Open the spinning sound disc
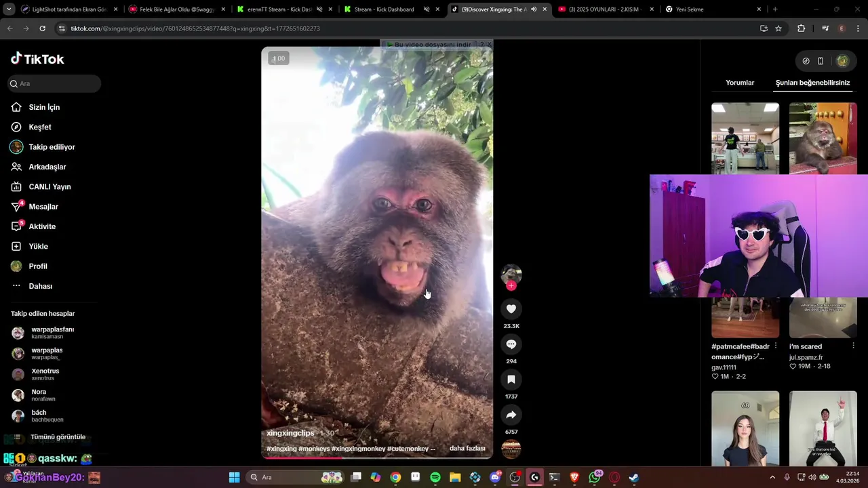 pos(511,449)
